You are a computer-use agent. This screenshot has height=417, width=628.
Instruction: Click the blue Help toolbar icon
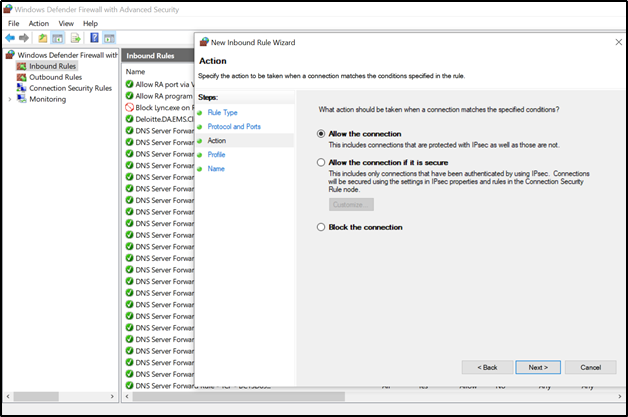(x=93, y=37)
